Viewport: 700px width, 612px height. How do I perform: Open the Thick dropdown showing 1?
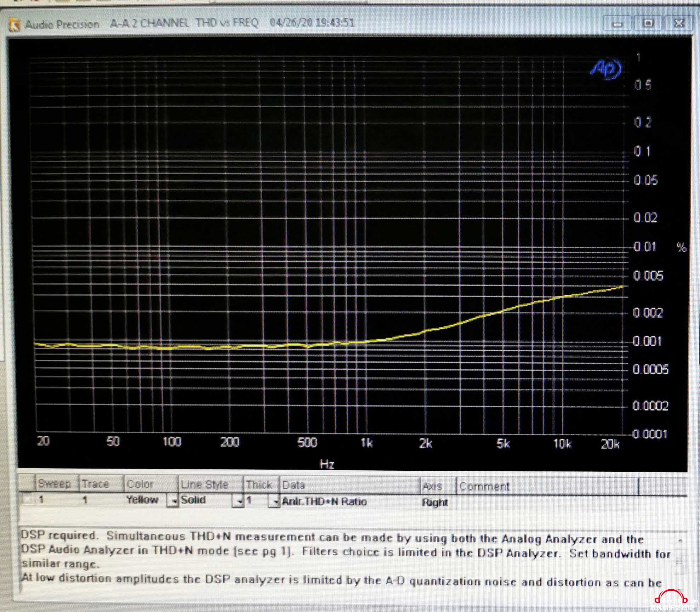(x=274, y=502)
